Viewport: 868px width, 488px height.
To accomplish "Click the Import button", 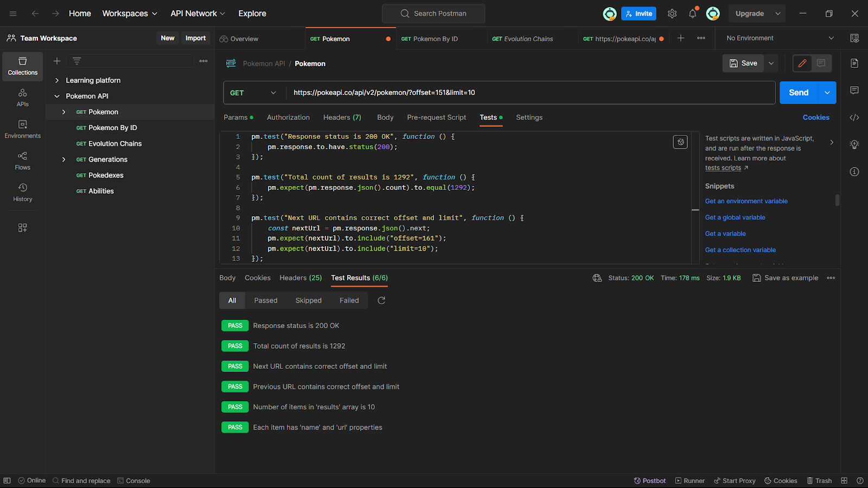I will pyautogui.click(x=195, y=38).
